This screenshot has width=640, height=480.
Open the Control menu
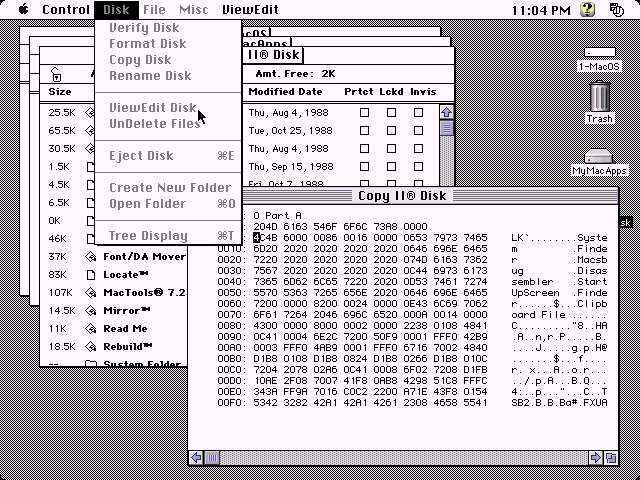coord(66,9)
